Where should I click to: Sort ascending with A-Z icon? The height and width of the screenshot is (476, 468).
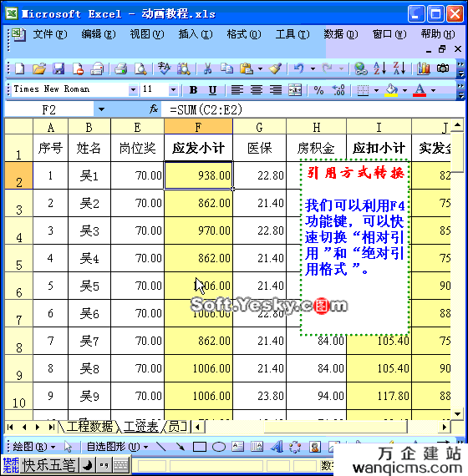coord(379,68)
